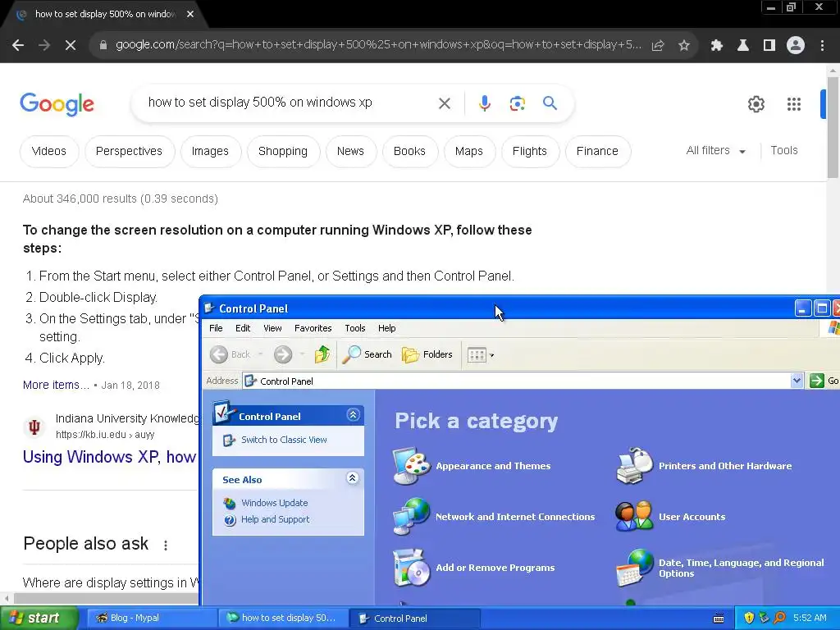Screen dimensions: 840x630
Task: Open Chrome extensions puzzle icon
Action: [x=717, y=46]
